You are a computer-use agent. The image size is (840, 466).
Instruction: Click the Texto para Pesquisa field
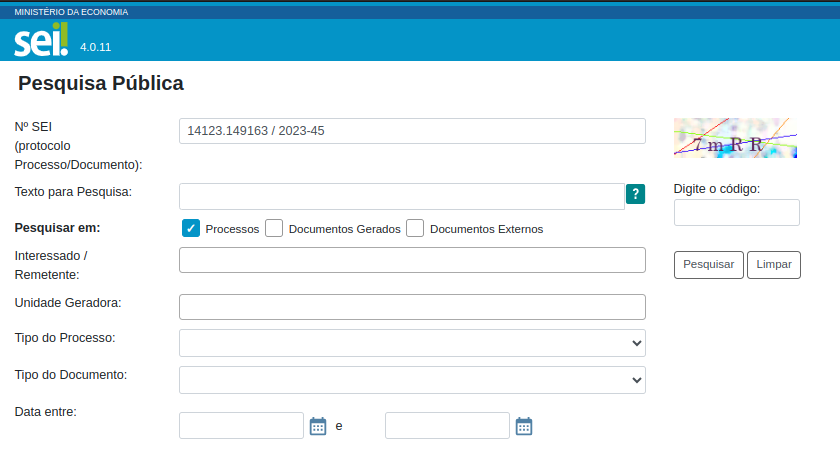pos(401,196)
